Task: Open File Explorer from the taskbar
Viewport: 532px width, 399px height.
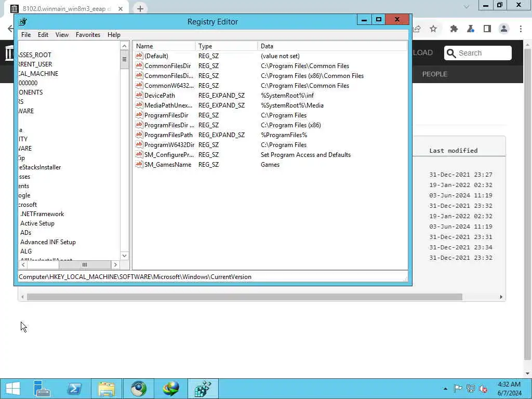Action: click(x=107, y=389)
